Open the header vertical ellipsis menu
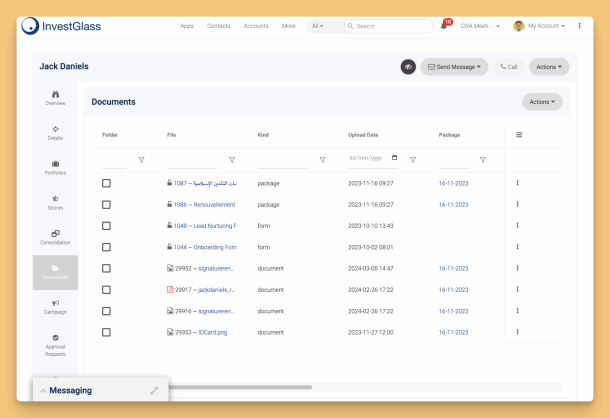Image resolution: width=610 pixels, height=418 pixels. coord(580,26)
